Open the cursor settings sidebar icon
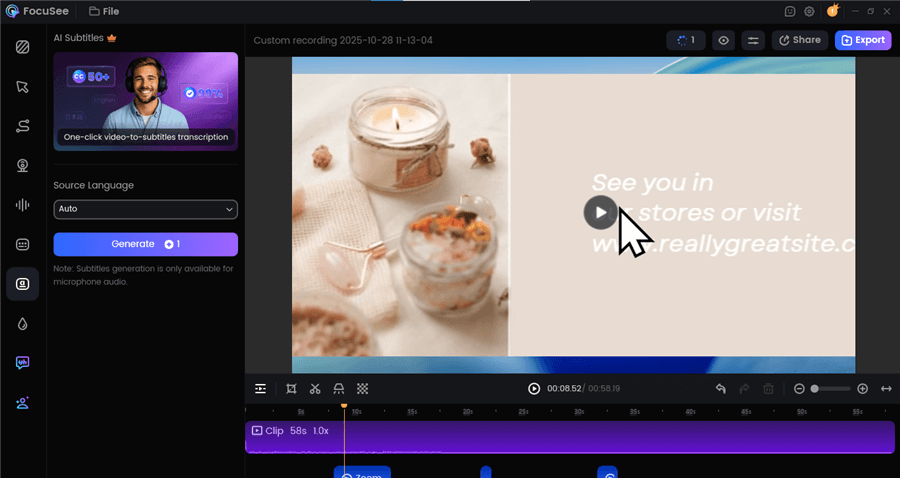900x478 pixels. point(22,87)
